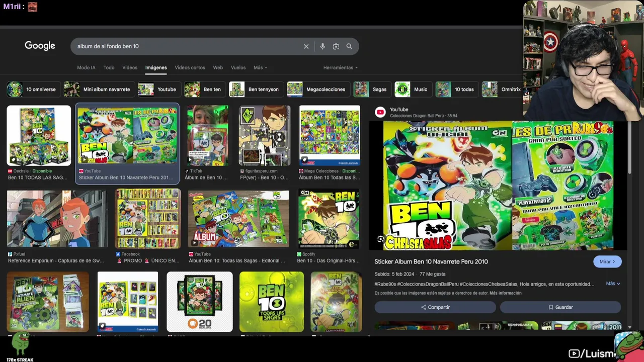This screenshot has height=362, width=644.
Task: Open the figuritasperu.com Ben 10 thumbnail
Action: click(x=265, y=135)
